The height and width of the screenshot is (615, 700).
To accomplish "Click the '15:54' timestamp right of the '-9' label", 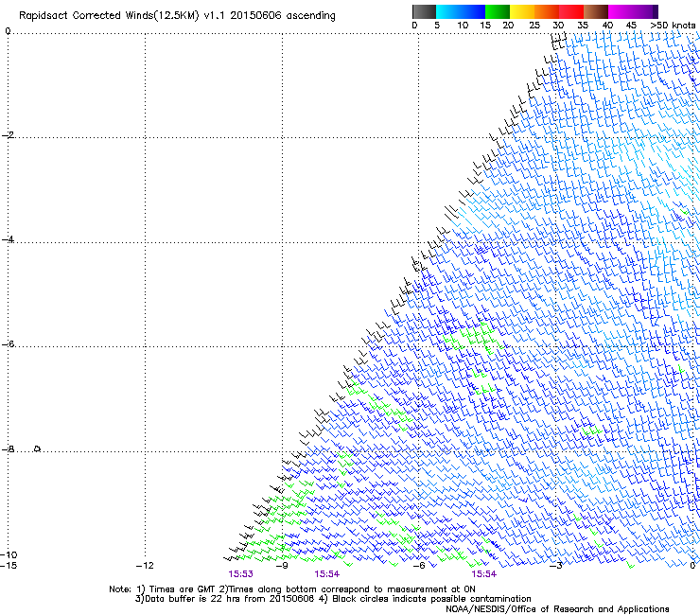I will coord(326,574).
